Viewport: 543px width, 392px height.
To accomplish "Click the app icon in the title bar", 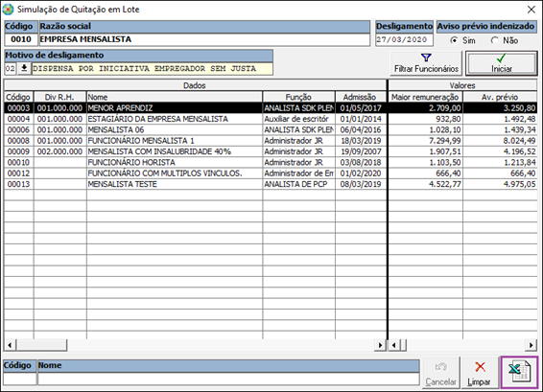I will [8, 10].
